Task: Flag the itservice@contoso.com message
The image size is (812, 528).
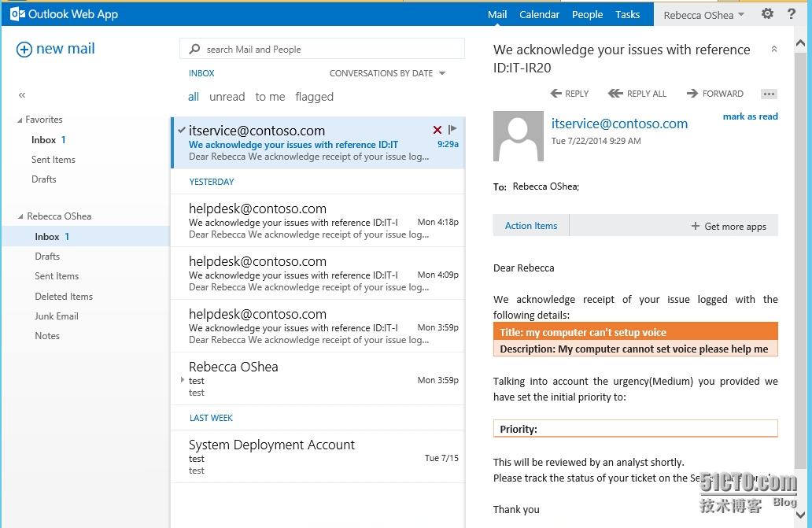Action: (x=452, y=129)
